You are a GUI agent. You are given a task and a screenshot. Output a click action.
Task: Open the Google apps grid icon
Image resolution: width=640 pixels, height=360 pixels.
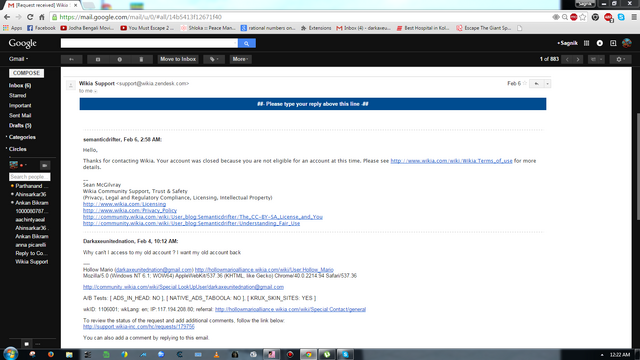pos(586,43)
